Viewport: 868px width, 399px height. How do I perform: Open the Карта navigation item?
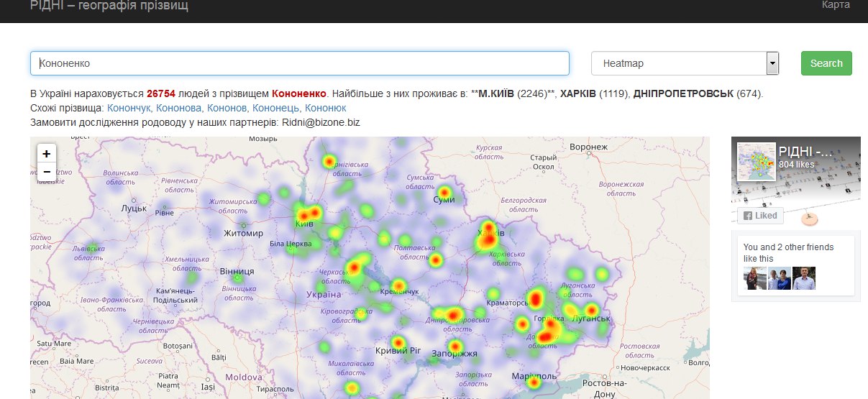[836, 5]
